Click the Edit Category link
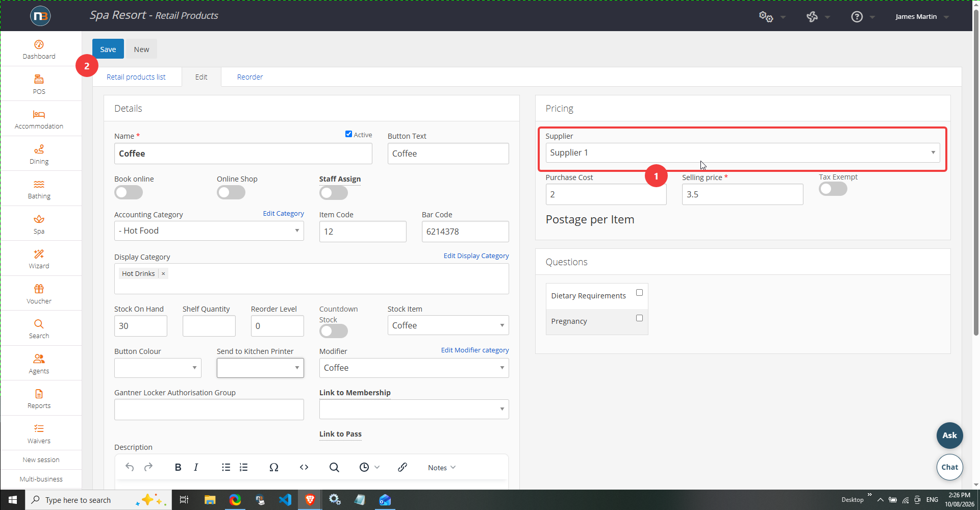Viewport: 980px width, 510px height. coord(284,214)
